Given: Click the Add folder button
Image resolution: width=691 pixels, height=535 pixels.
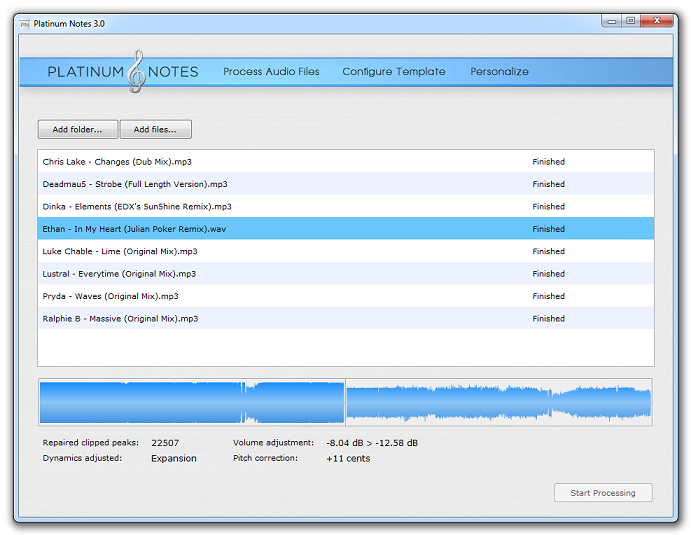Looking at the screenshot, I should point(77,130).
